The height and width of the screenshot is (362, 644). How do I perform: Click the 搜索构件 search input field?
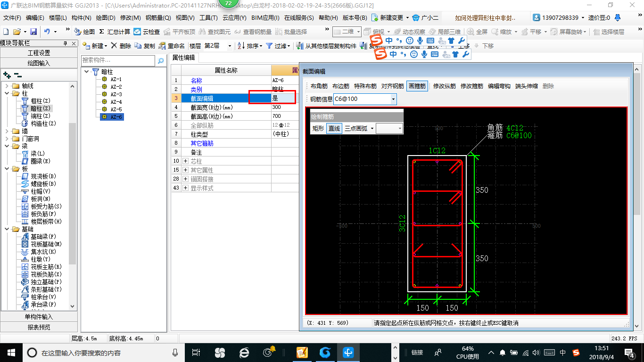point(118,60)
